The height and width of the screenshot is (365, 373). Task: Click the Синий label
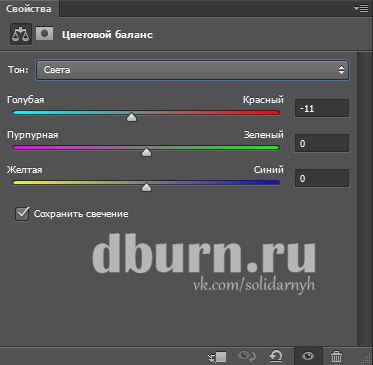(269, 170)
